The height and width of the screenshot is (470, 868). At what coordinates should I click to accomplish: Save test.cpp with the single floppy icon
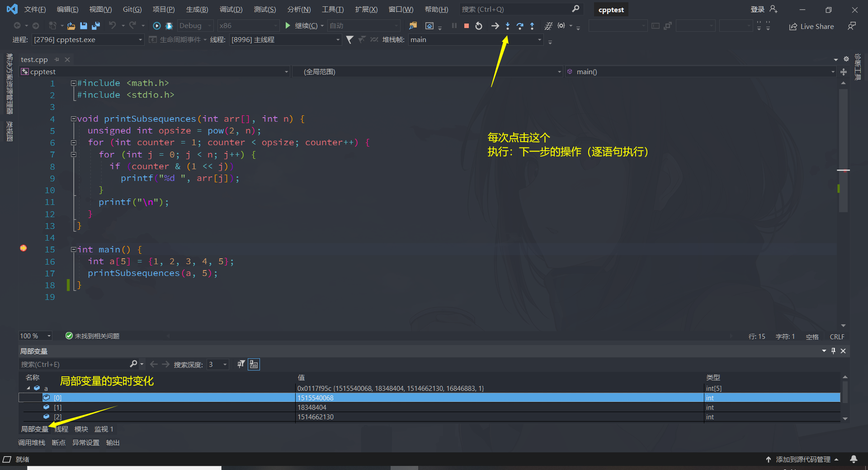tap(84, 26)
